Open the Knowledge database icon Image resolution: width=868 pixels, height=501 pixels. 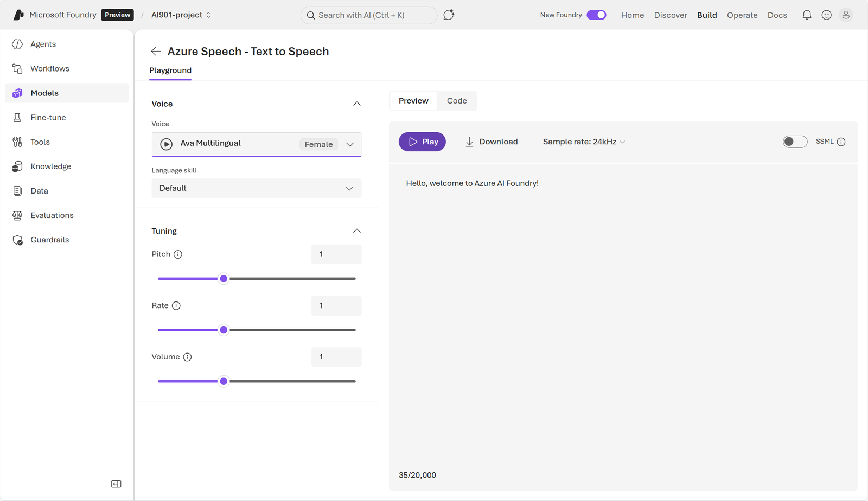[17, 166]
